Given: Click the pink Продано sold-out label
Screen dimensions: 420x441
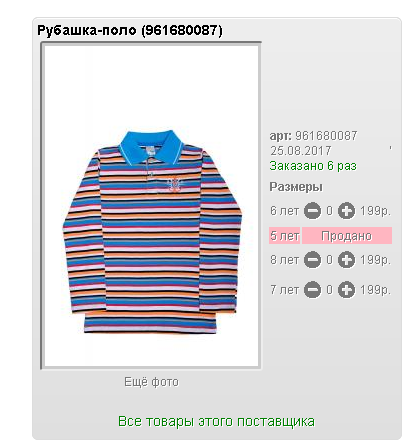Looking at the screenshot, I should pos(347,236).
